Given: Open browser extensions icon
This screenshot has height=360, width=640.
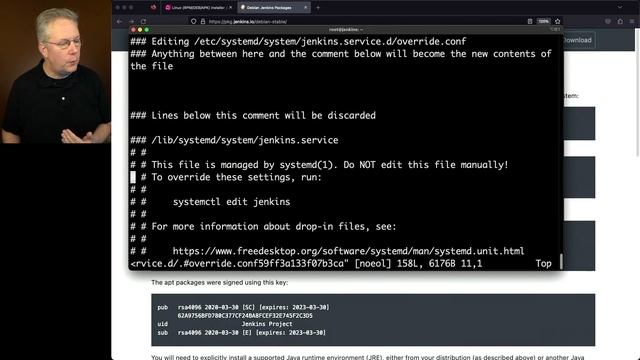Looking at the screenshot, I should pyautogui.click(x=620, y=21).
